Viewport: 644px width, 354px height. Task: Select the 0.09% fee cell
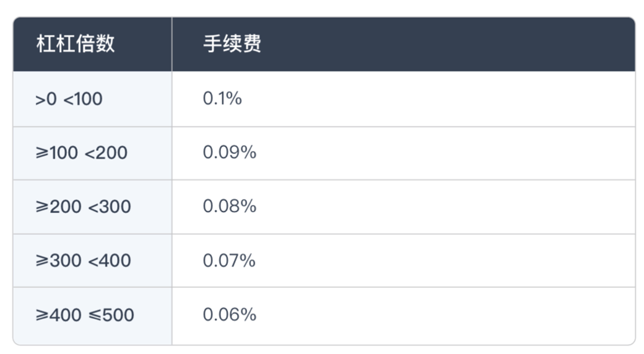230,153
